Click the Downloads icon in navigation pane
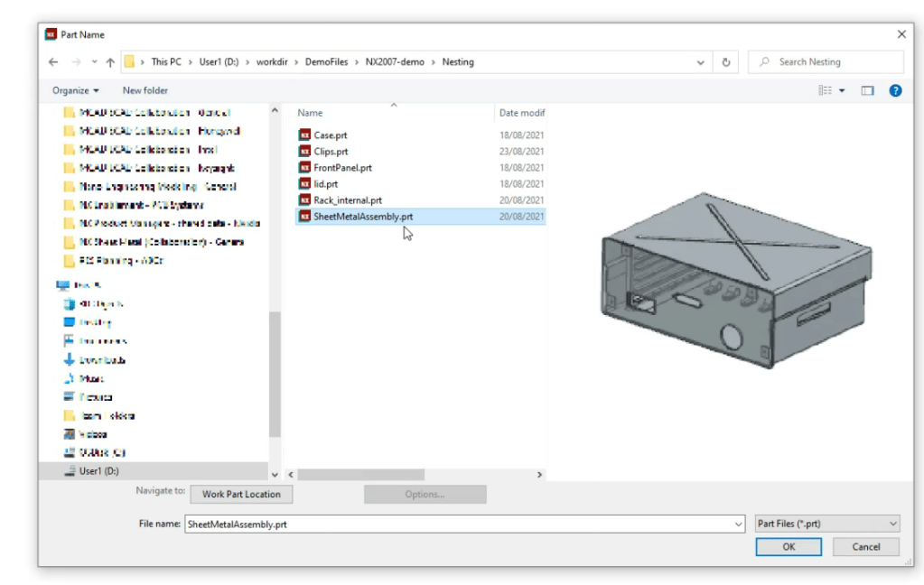The height and width of the screenshot is (585, 924). [70, 359]
